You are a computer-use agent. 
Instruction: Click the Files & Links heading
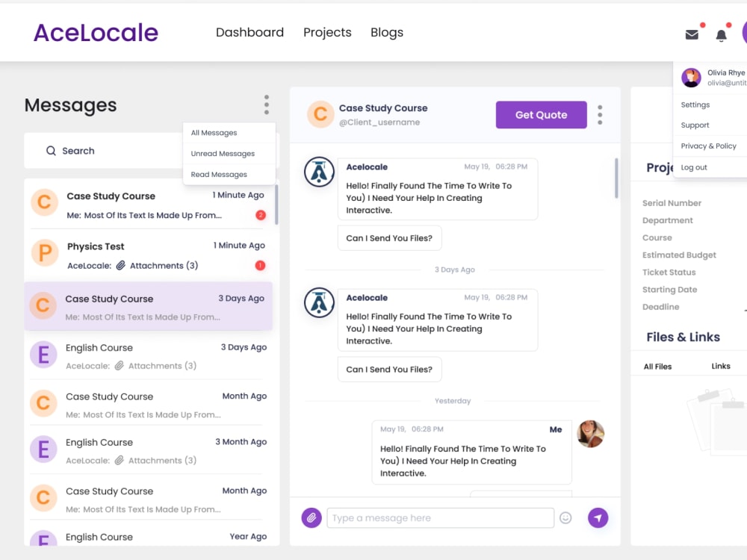pos(684,337)
